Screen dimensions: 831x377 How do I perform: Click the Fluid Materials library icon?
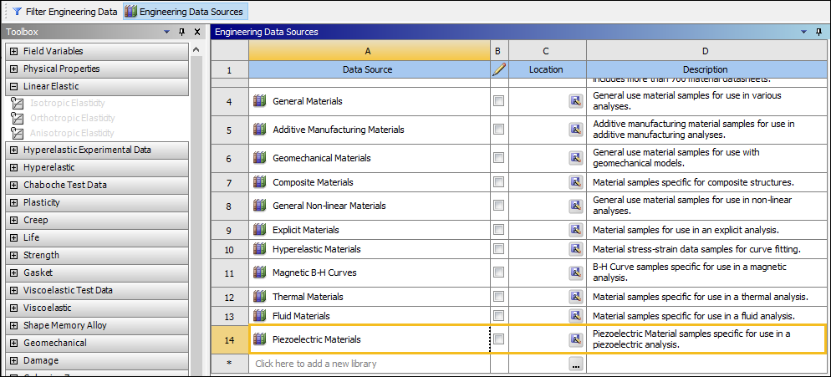(259, 315)
